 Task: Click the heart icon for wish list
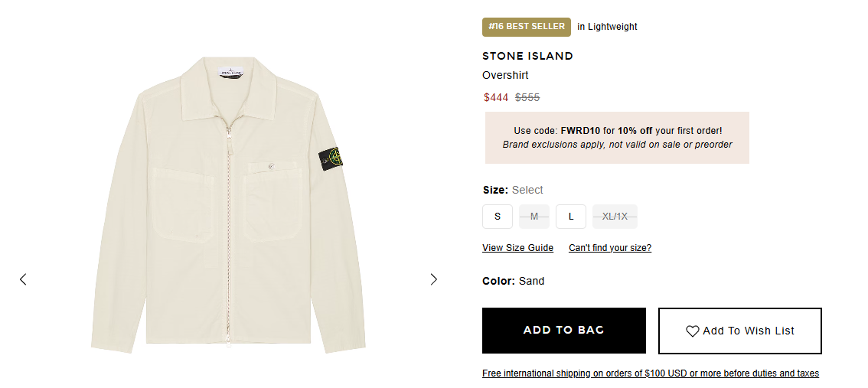[x=692, y=331]
